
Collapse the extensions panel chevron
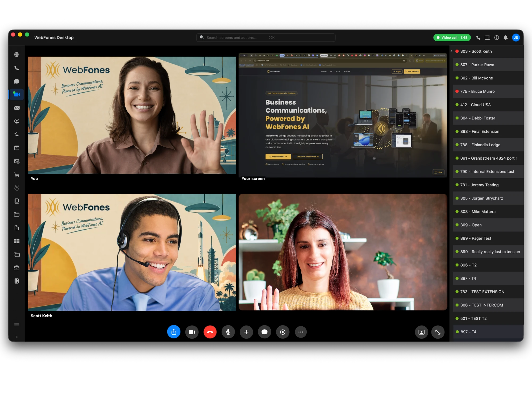click(451, 51)
